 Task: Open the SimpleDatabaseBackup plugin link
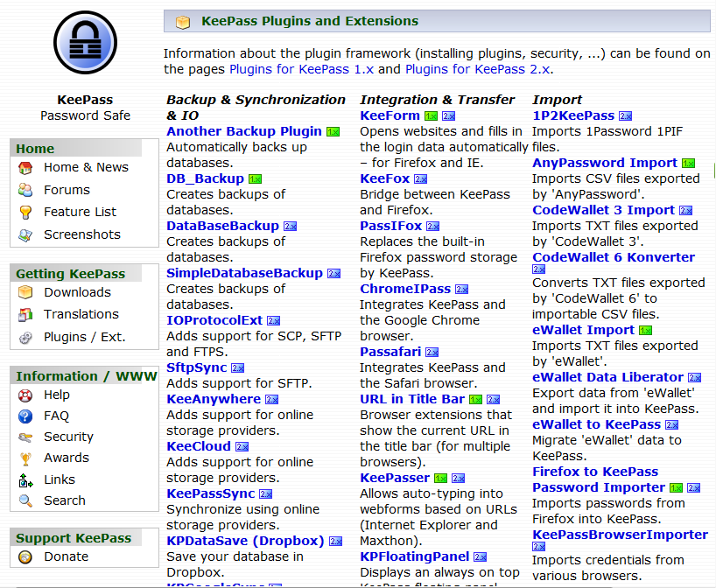click(x=245, y=274)
